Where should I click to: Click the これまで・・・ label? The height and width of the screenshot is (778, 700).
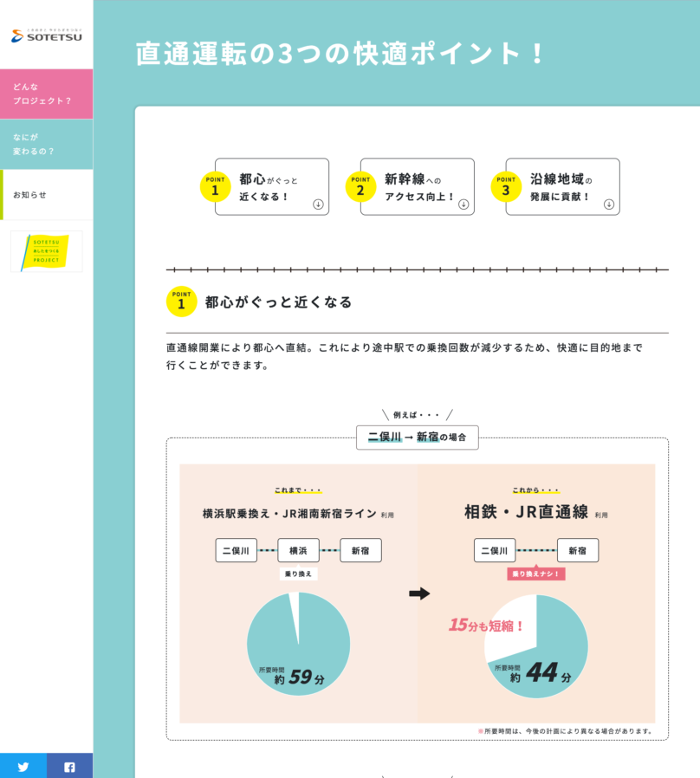[298, 490]
